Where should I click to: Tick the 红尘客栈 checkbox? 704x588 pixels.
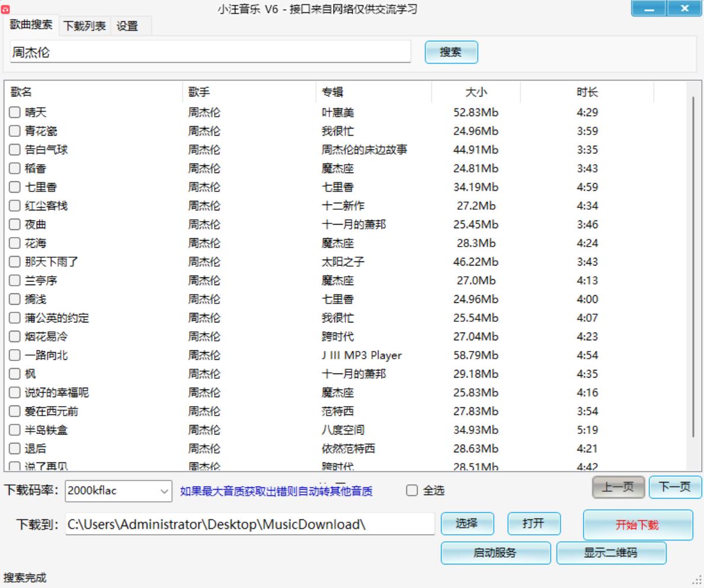[x=15, y=206]
